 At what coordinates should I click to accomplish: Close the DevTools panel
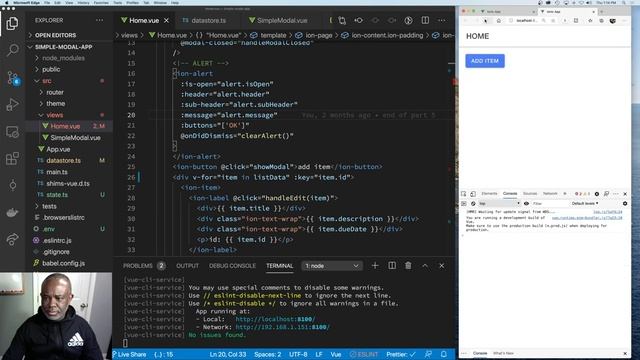(625, 194)
